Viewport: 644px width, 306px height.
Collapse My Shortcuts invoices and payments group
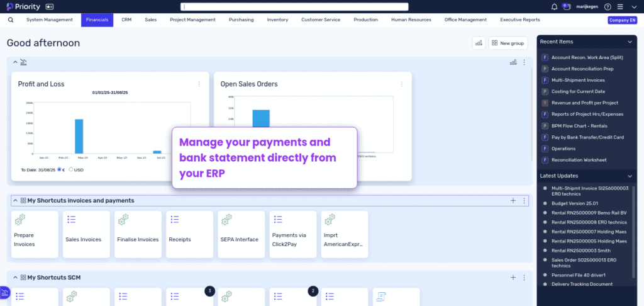15,201
